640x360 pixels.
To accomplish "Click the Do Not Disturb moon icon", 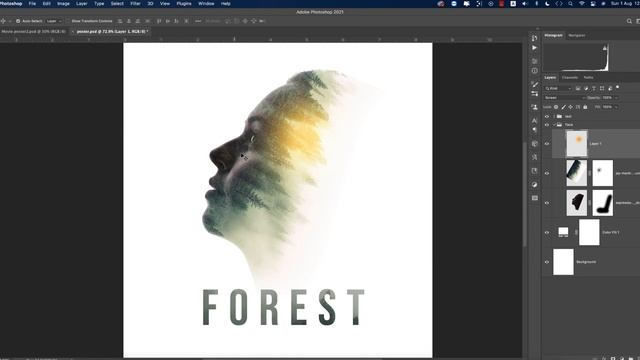I will click(547, 3).
